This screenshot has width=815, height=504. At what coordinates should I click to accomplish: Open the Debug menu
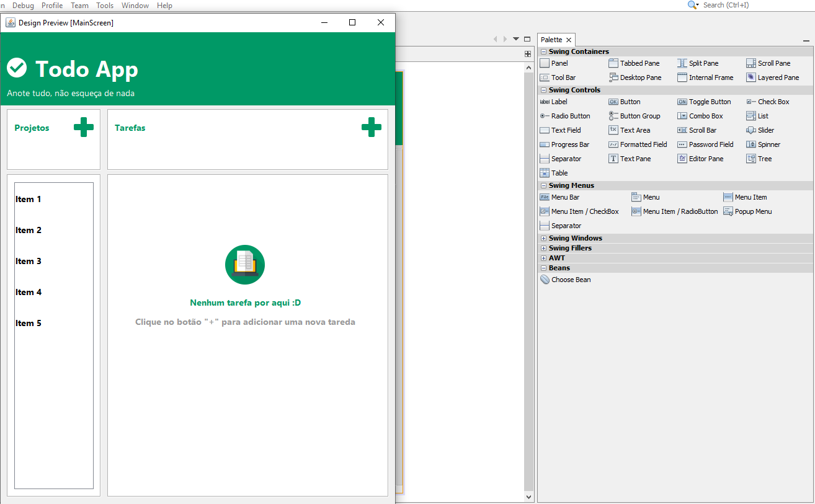tap(24, 5)
